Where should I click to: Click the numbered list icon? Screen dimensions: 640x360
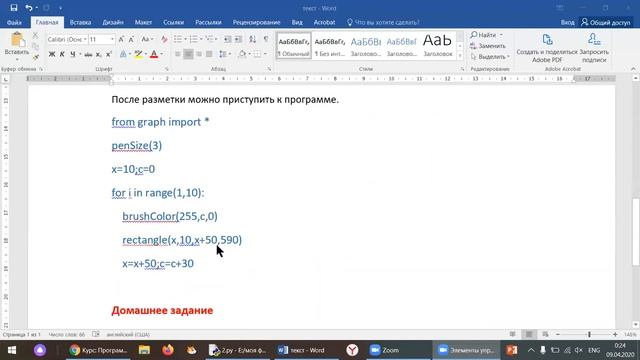tap(193, 39)
